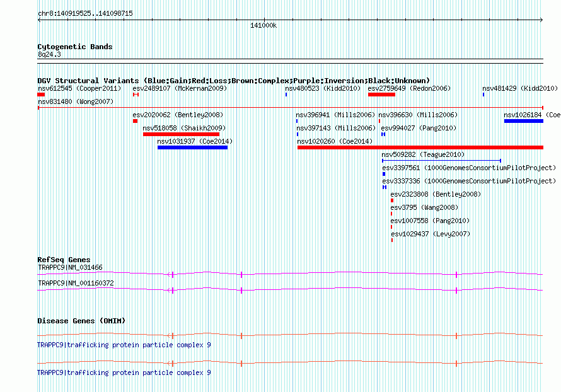Image resolution: width=561 pixels, height=392 pixels.
Task: Open the esv1029437 (Levy2007) variant
Action: coord(431,234)
